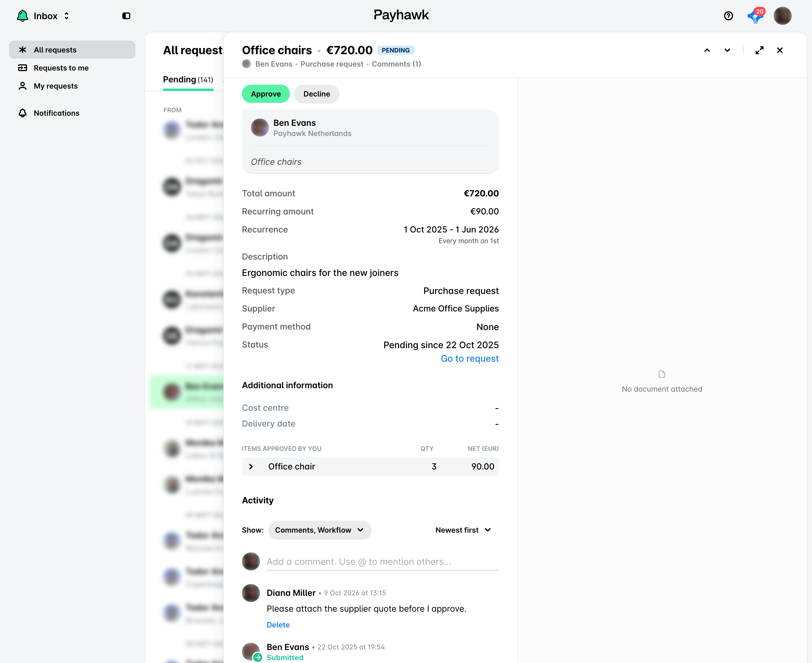The width and height of the screenshot is (812, 663).
Task: Open the Newest first sort dropdown
Action: pyautogui.click(x=463, y=530)
